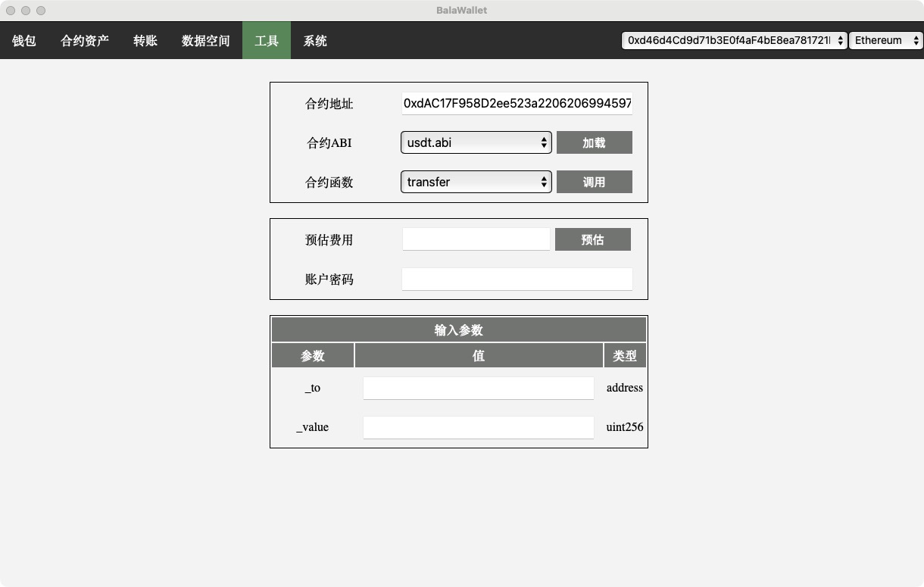Screen dimensions: 924x587
Task: Click the 预估 (Estimate) button
Action: pos(592,239)
